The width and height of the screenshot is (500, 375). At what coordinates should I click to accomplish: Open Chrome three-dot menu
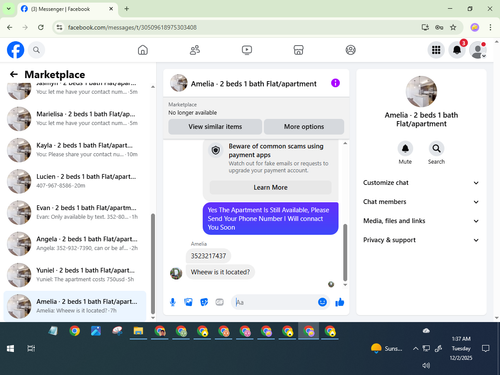coord(490,27)
